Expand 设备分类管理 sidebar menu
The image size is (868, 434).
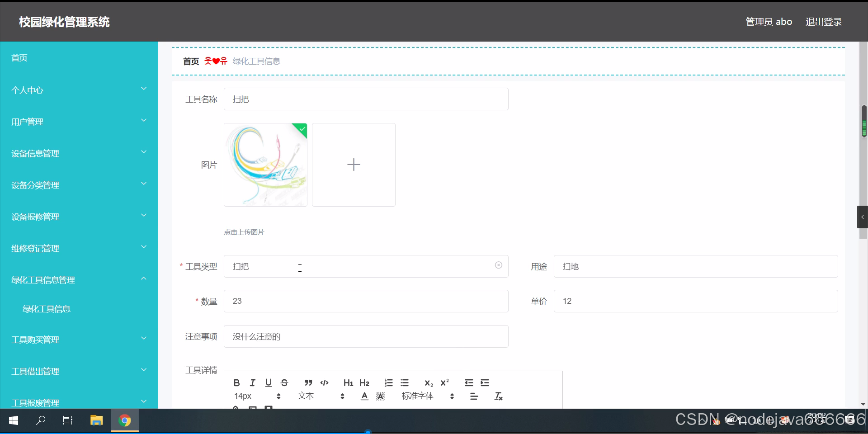pyautogui.click(x=79, y=185)
